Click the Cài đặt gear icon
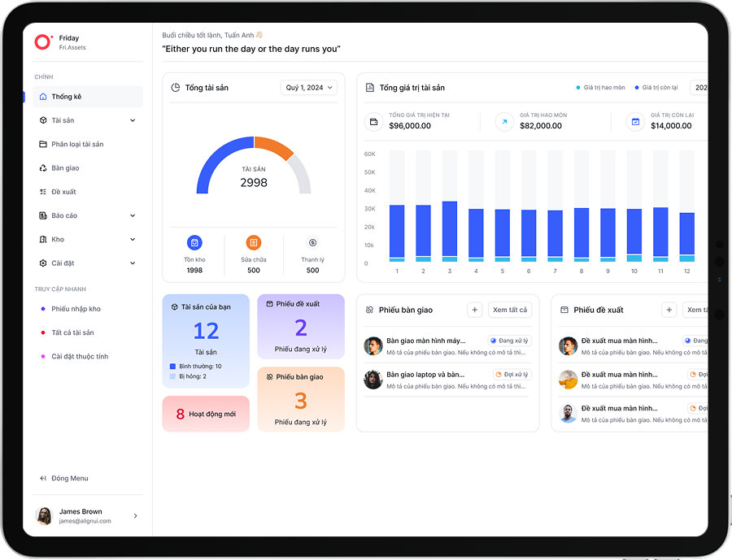 point(43,263)
